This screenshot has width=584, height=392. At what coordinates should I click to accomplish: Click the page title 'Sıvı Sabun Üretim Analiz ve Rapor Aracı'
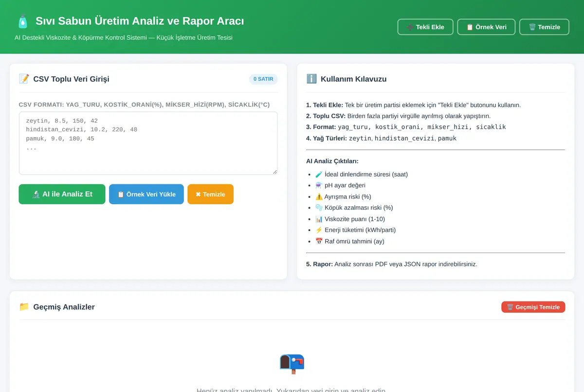click(140, 21)
